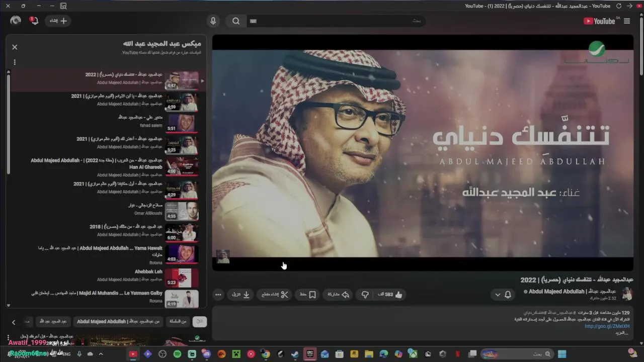Select the From the series chip
The height and width of the screenshot is (362, 644).
click(x=179, y=322)
